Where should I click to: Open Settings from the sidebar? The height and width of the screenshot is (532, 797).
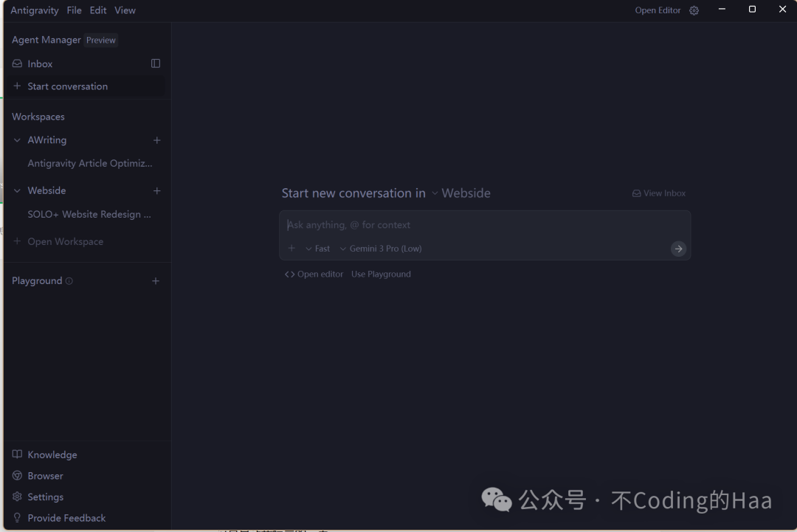45,497
